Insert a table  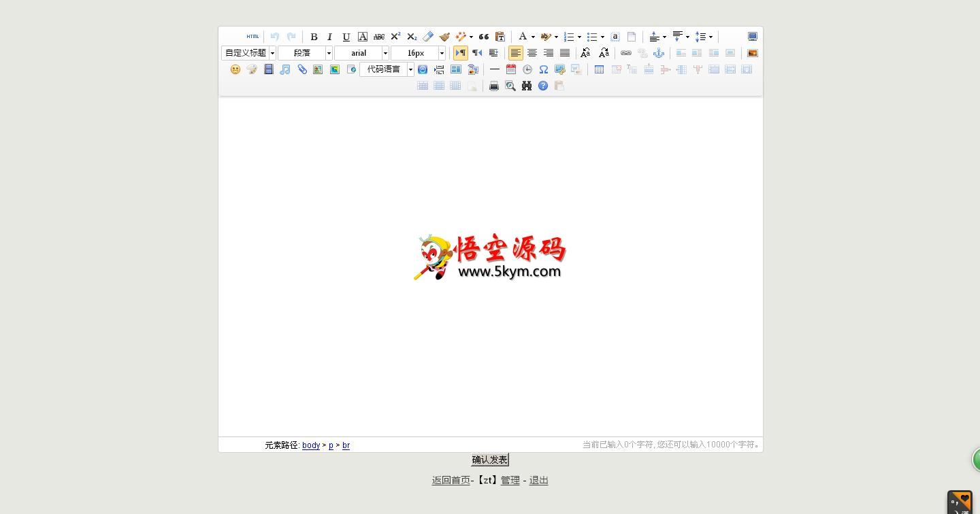pyautogui.click(x=599, y=69)
